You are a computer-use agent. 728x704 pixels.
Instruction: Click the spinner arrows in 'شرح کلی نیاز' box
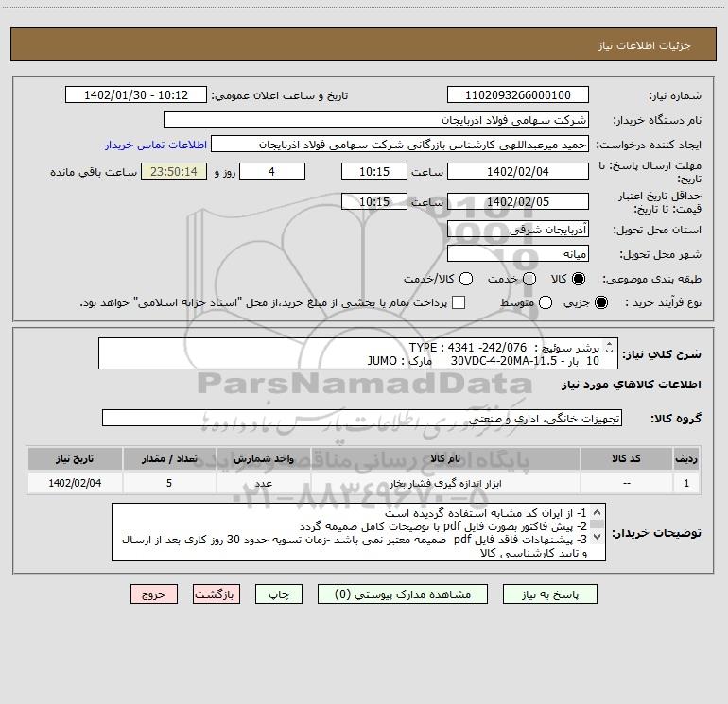tap(610, 347)
